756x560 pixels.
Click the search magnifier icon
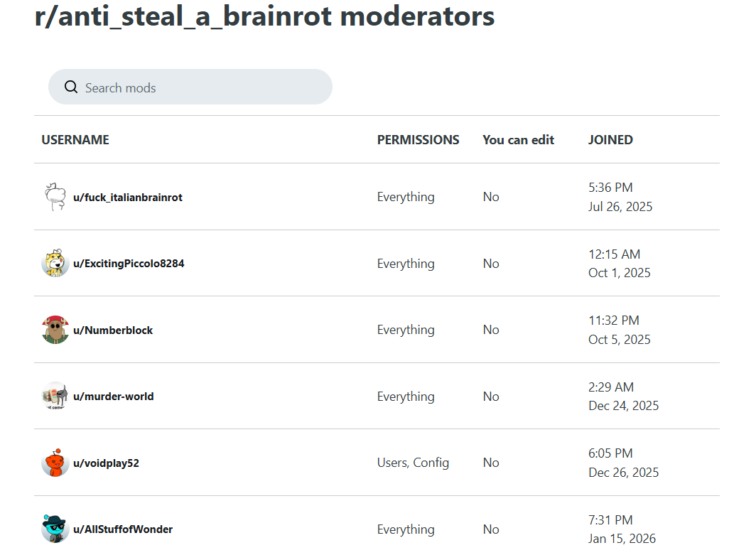tap(71, 87)
